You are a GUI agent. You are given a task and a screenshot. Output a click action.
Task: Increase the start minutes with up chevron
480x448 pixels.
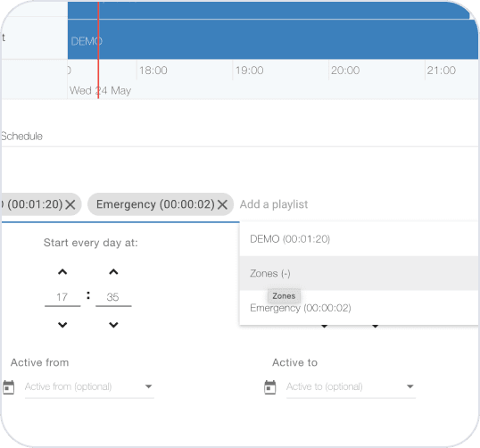click(113, 272)
